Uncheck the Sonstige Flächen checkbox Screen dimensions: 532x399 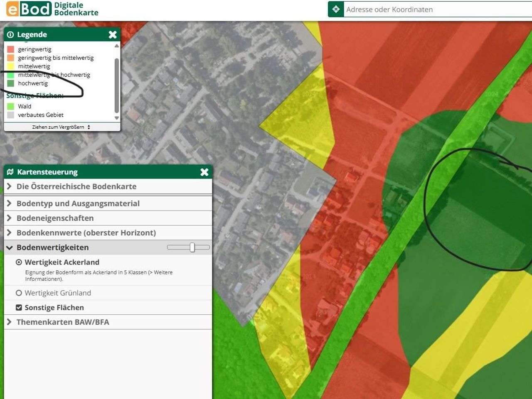tap(19, 308)
